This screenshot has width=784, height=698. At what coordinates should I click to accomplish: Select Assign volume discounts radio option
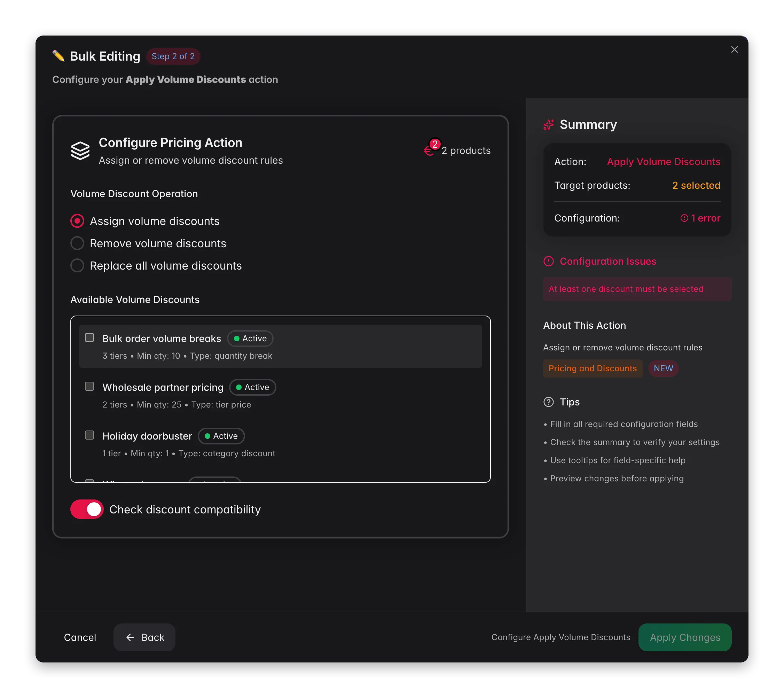[x=77, y=221]
